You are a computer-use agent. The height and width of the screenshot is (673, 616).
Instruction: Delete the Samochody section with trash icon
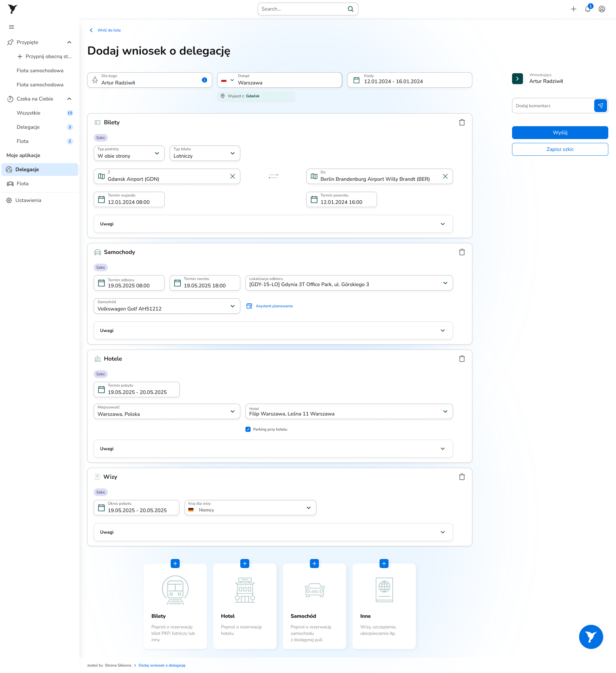pos(462,252)
